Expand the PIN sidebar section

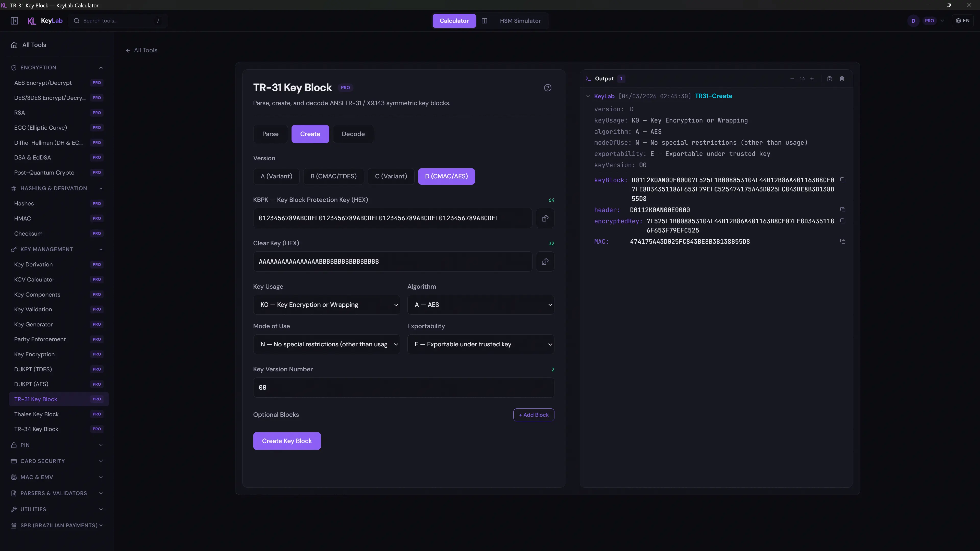[57, 445]
